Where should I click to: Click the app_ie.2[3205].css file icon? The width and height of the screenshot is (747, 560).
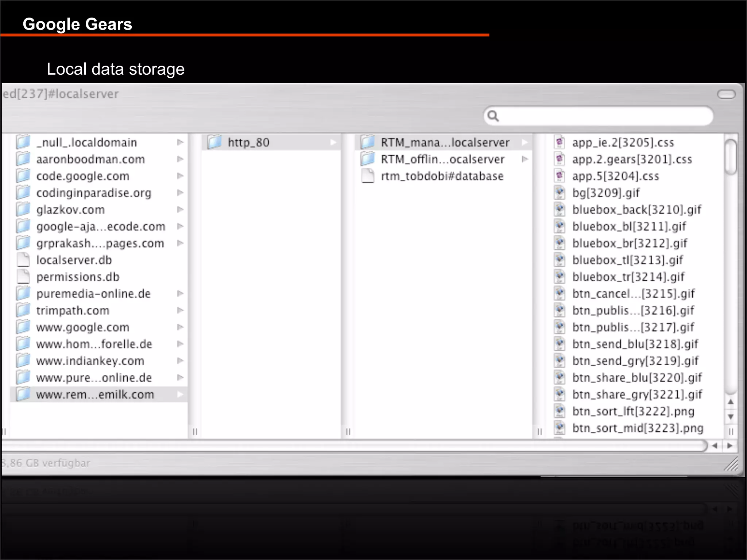[x=560, y=142]
